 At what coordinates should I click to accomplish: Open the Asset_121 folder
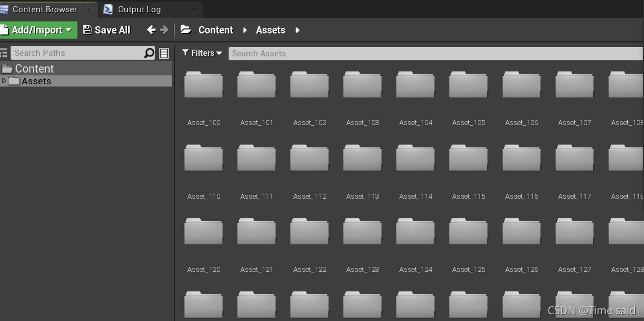click(256, 232)
